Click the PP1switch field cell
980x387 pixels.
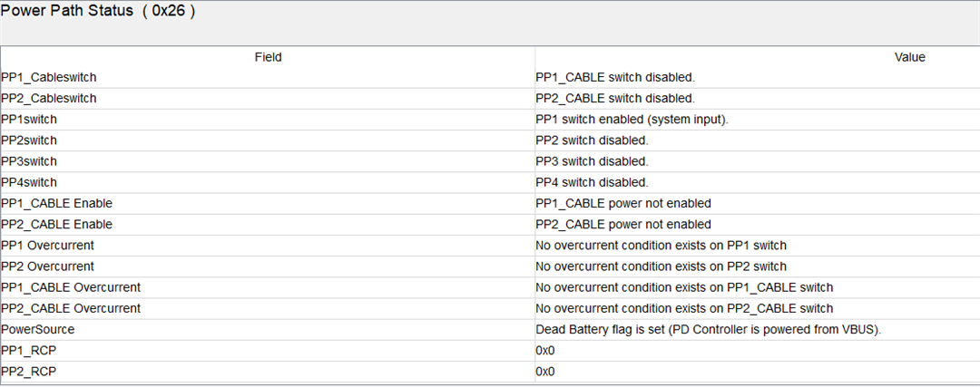click(x=268, y=120)
